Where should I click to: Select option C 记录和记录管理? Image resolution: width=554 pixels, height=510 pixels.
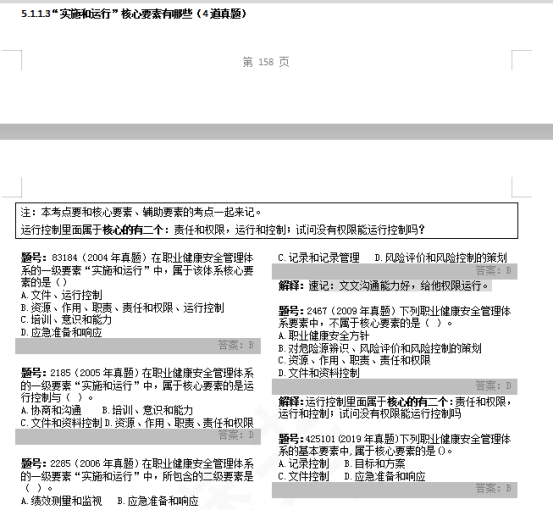pyautogui.click(x=319, y=258)
